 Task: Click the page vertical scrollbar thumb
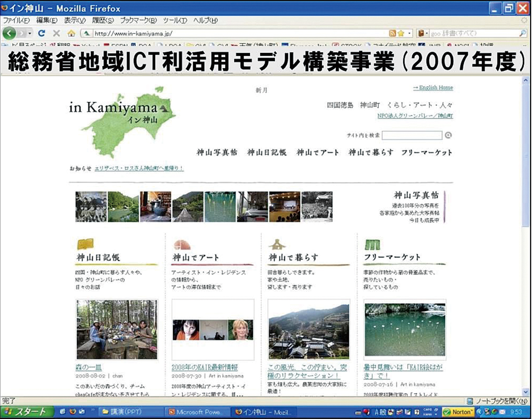[x=525, y=155]
